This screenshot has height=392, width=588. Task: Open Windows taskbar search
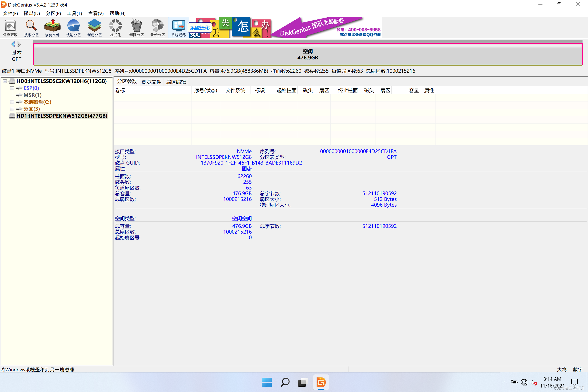(285, 382)
